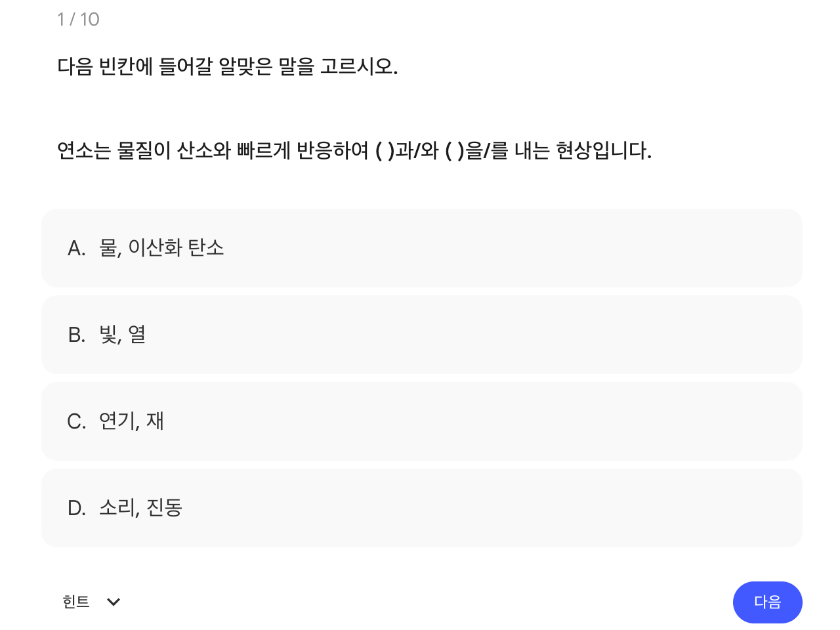The height and width of the screenshot is (630, 840).
Task: Choose answer B 빛, 열
Action: click(x=421, y=335)
